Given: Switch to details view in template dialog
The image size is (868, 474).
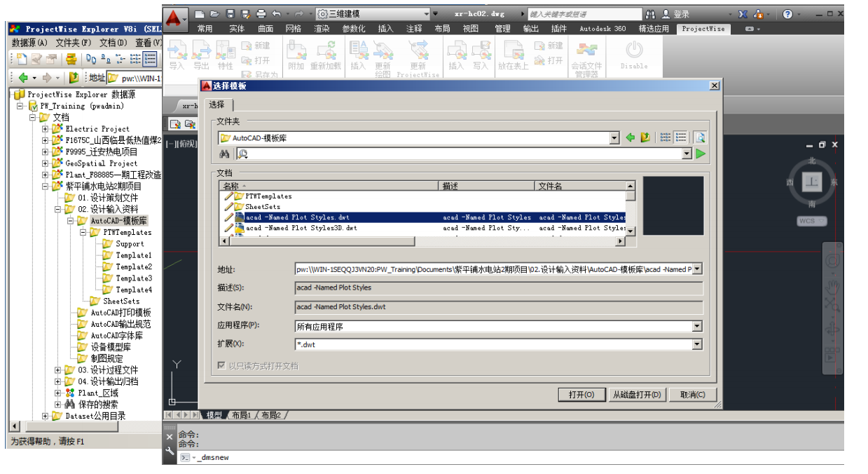Looking at the screenshot, I should click(680, 138).
